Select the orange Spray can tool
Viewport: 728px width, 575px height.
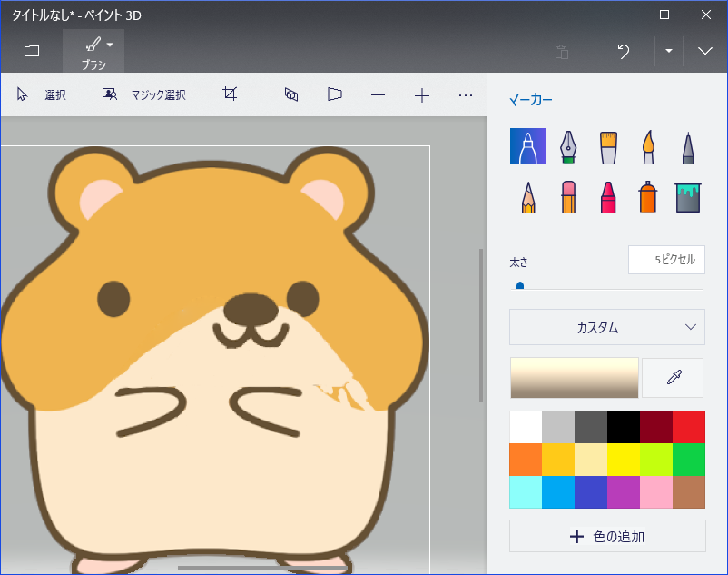648,197
